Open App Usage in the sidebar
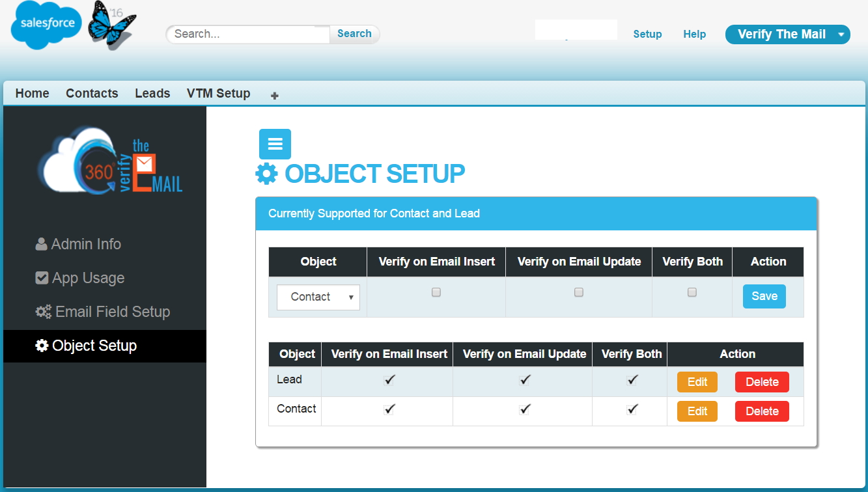The width and height of the screenshot is (868, 492). coord(87,278)
